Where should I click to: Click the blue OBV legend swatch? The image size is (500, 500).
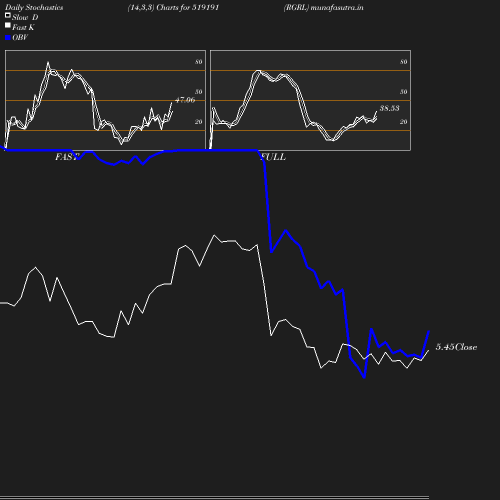tap(8, 38)
